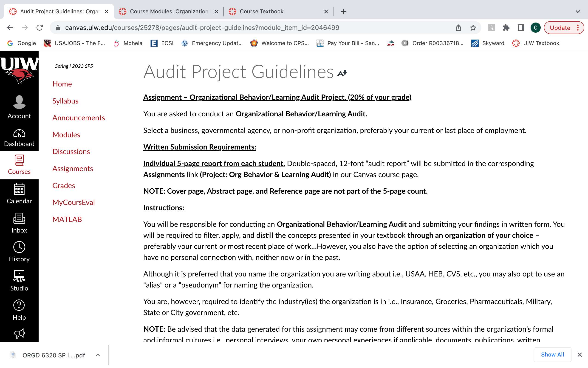Open the green profile avatar C

[x=535, y=28]
